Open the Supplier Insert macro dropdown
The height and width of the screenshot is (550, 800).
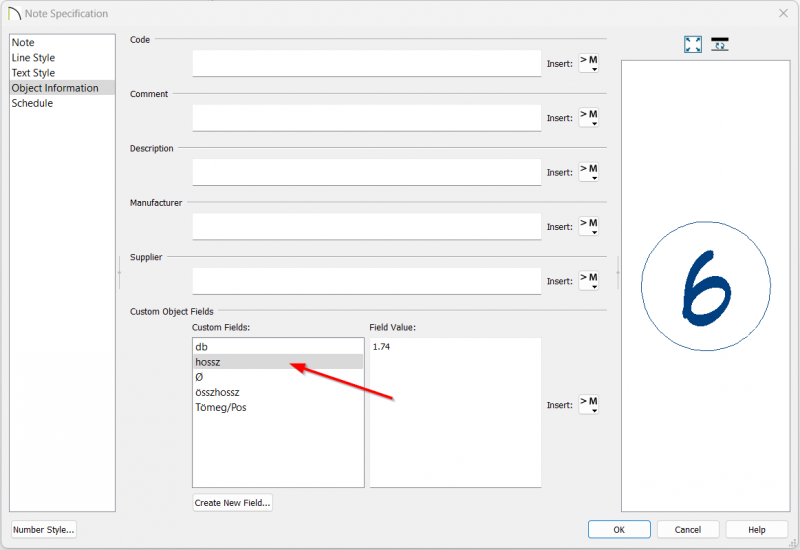(x=588, y=281)
